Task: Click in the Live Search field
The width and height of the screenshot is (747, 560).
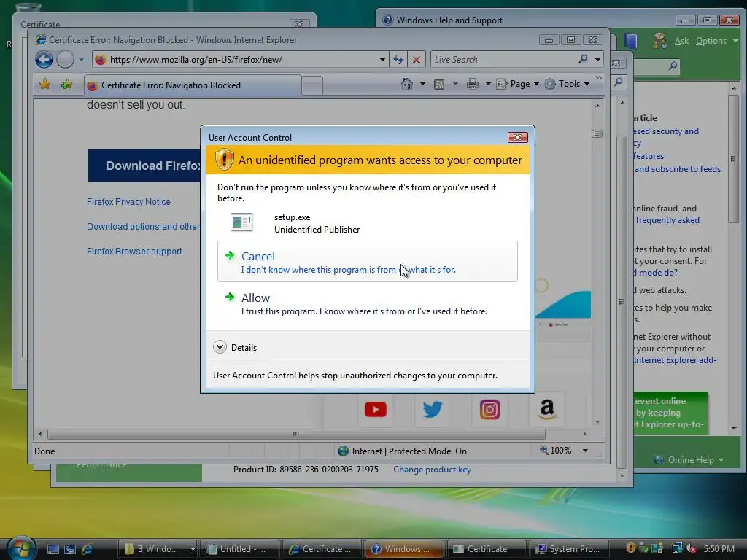Action: [x=503, y=60]
